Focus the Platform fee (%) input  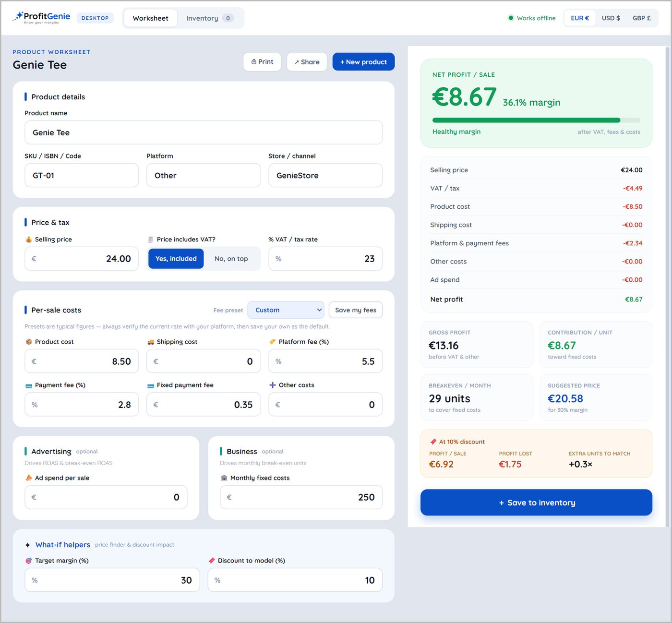[x=325, y=361]
